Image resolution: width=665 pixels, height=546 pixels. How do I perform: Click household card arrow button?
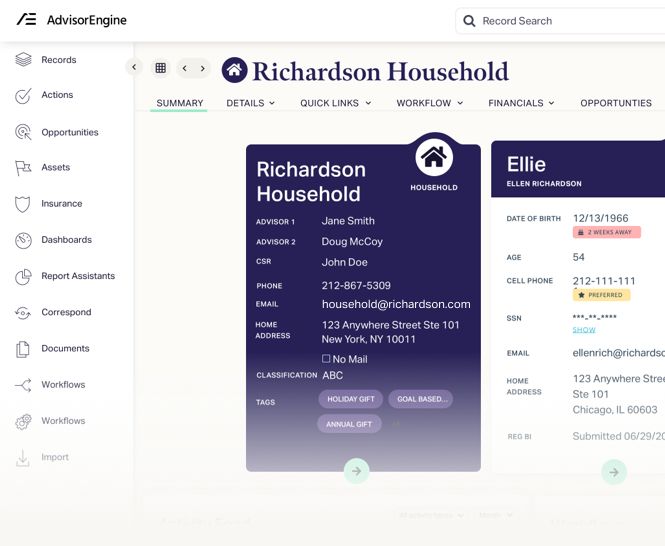pyautogui.click(x=357, y=471)
